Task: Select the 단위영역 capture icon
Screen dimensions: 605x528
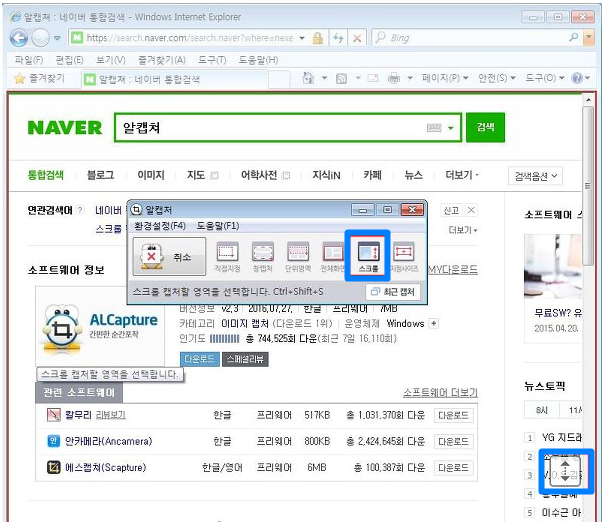Action: point(298,257)
